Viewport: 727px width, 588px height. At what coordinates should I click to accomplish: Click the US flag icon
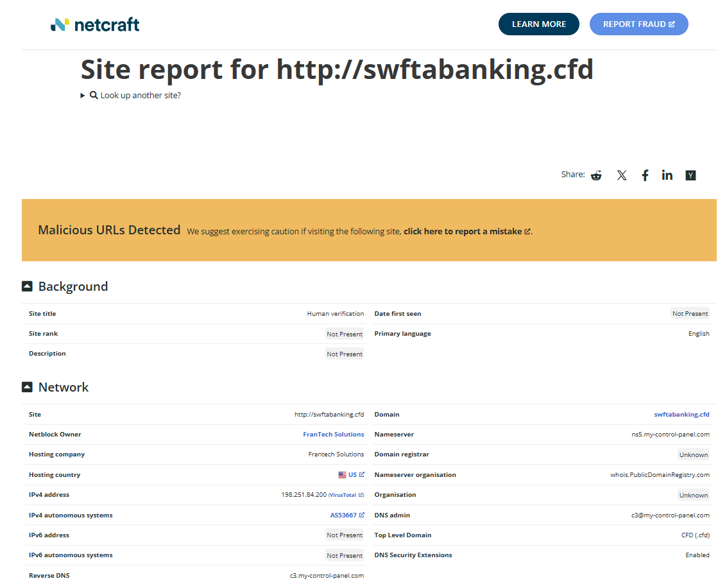point(342,475)
